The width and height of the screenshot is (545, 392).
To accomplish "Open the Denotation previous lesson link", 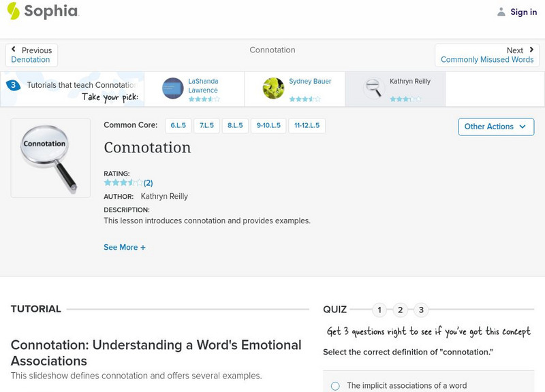I will coord(31,60).
